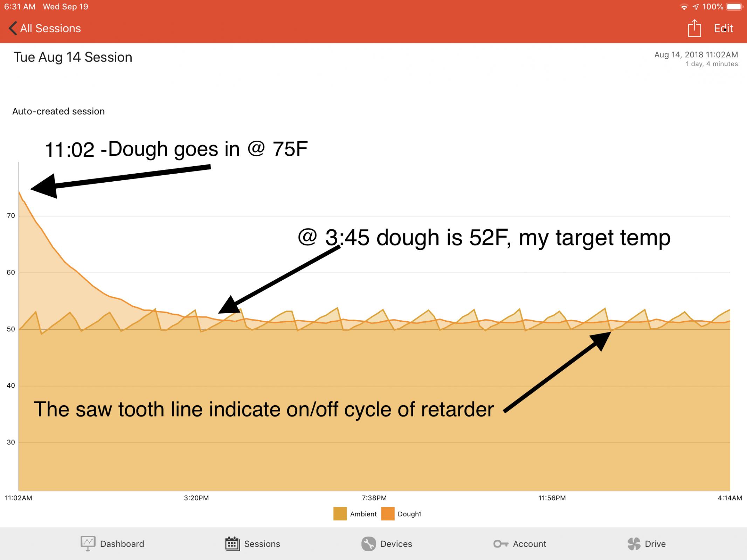Switch to the Sessions tab

tap(262, 544)
